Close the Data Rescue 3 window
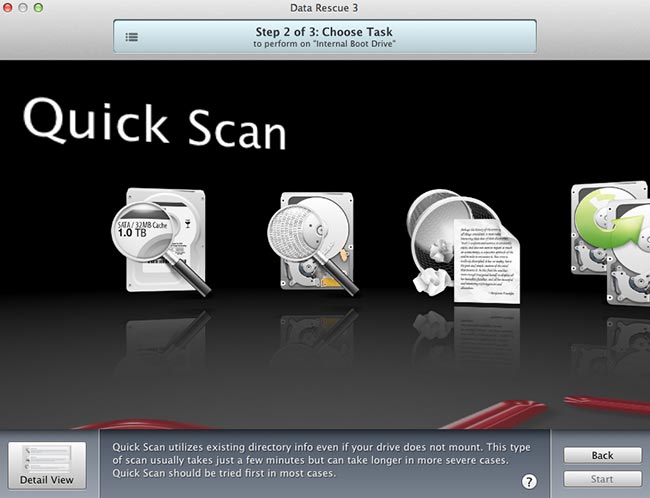 7,7
